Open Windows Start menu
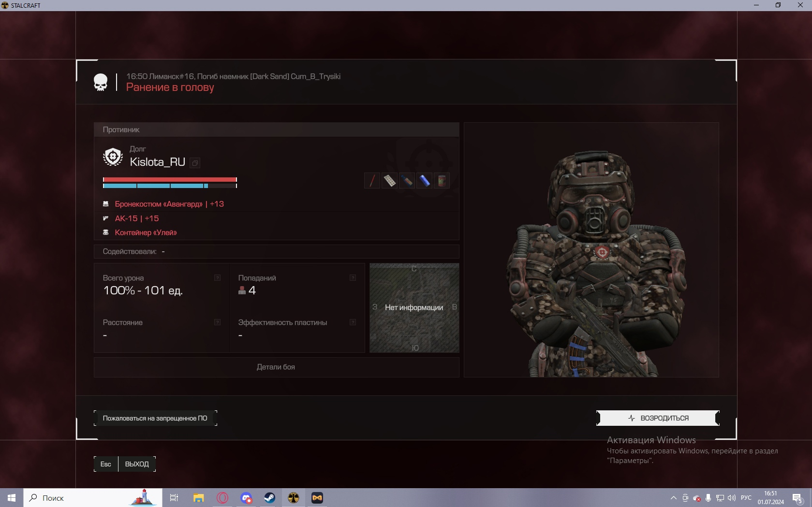 click(12, 498)
